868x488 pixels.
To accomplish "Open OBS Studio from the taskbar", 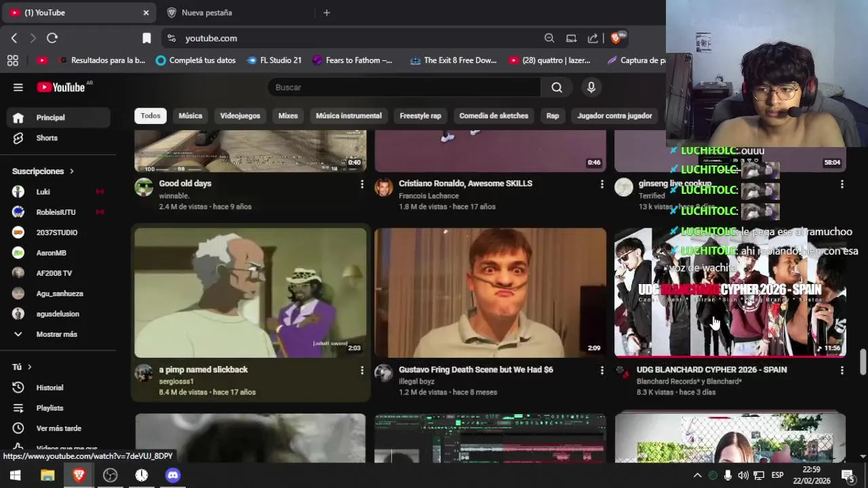I will click(x=110, y=475).
